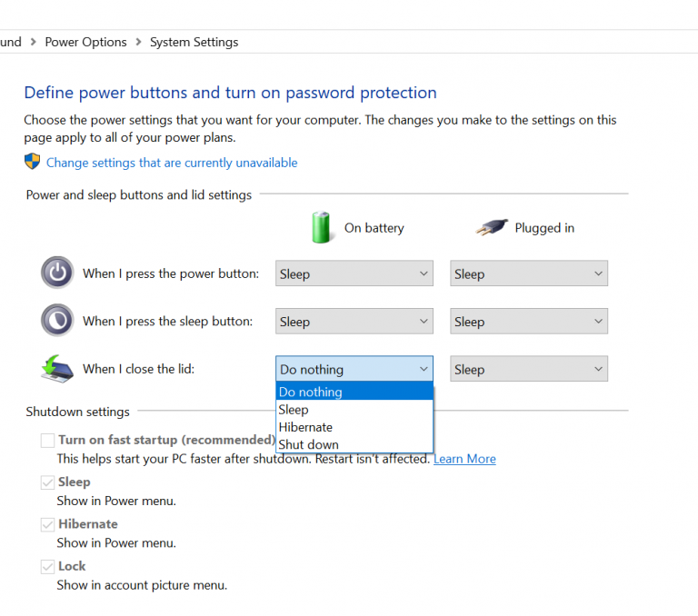Click the UAC shield icon

click(x=33, y=162)
